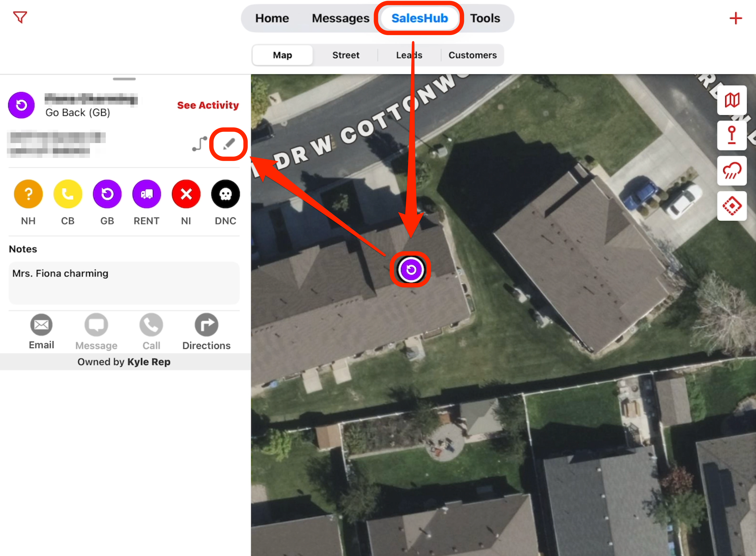Mark lead as NI not interested

[x=186, y=194]
